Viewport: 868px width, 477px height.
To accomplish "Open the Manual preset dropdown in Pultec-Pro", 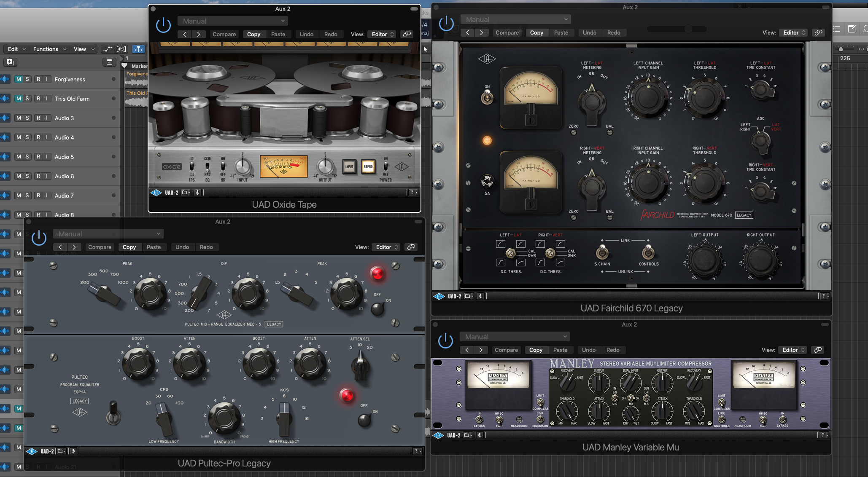I will tap(108, 234).
